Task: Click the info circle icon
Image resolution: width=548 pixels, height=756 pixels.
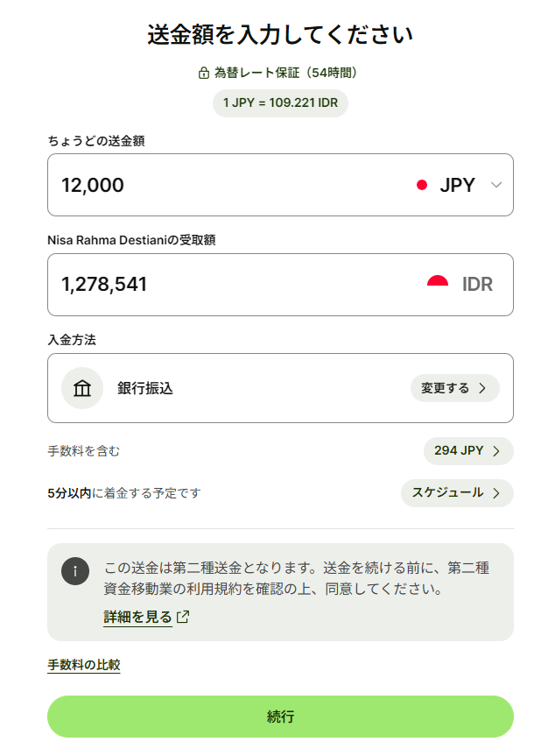Action: [75, 570]
